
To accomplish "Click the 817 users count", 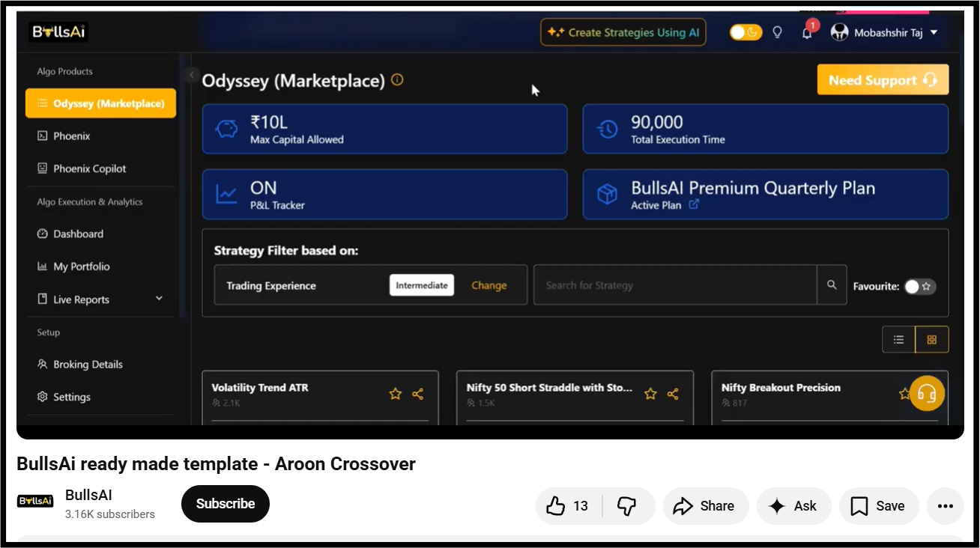I will 734,403.
